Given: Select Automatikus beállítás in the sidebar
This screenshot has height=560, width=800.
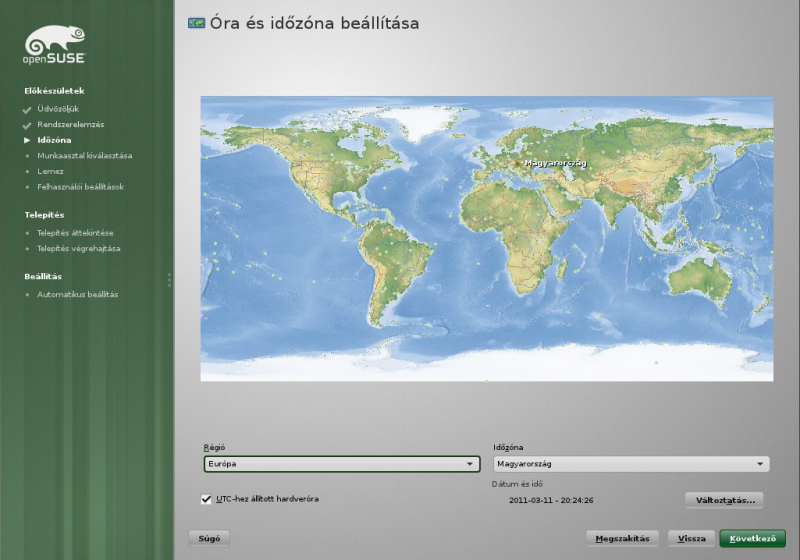Looking at the screenshot, I should click(77, 294).
